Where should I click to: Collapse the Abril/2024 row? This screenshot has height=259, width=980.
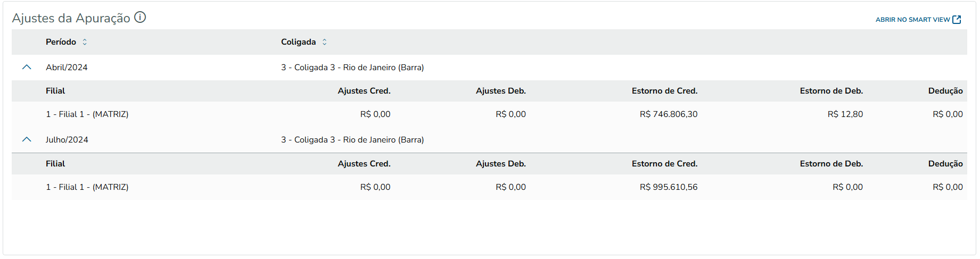point(27,68)
